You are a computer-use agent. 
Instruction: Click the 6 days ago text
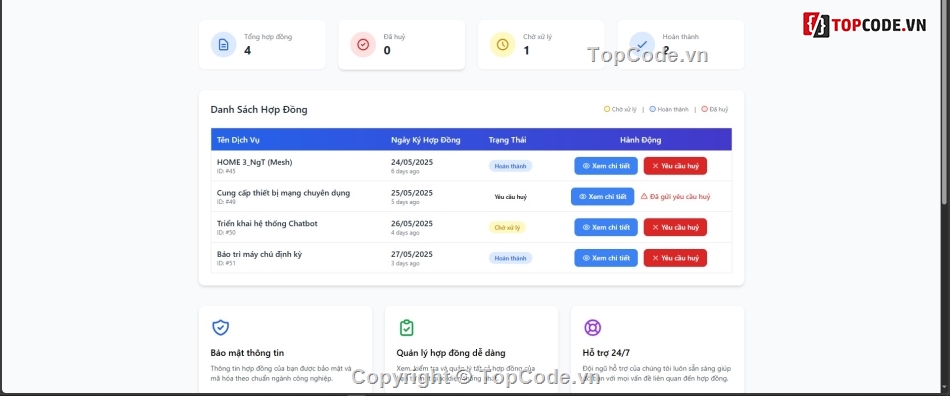[405, 171]
